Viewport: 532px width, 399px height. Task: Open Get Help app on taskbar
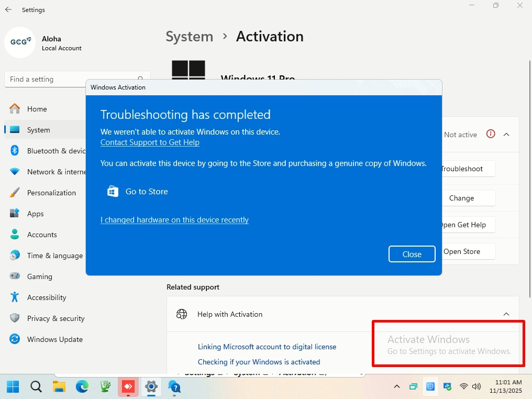[x=174, y=387]
